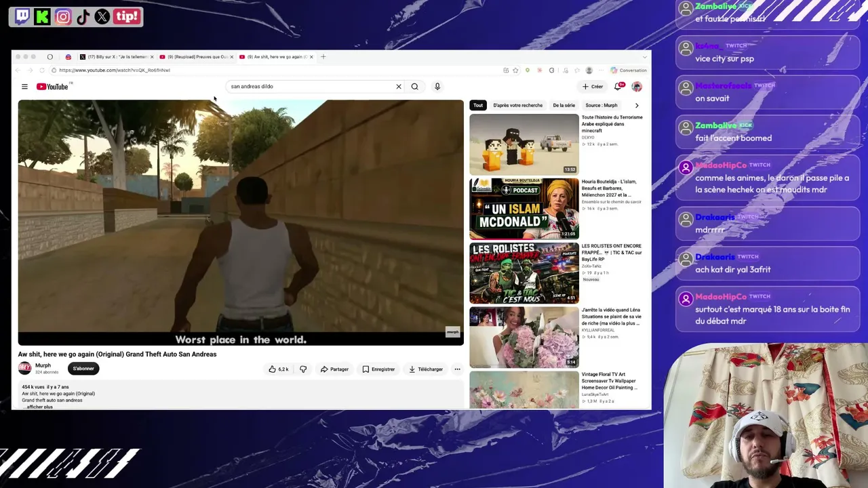Image resolution: width=868 pixels, height=488 pixels.
Task: Open the browser profile icon in toolbar
Action: (x=589, y=70)
